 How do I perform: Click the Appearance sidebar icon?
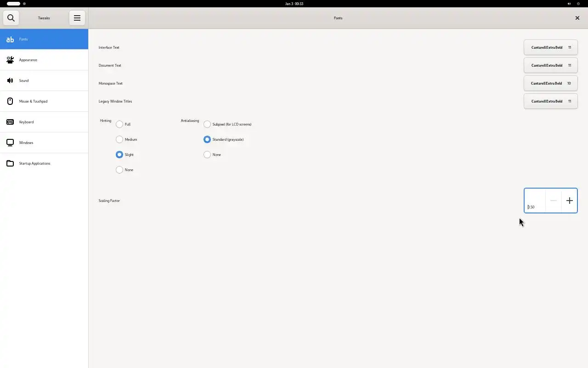pyautogui.click(x=10, y=60)
